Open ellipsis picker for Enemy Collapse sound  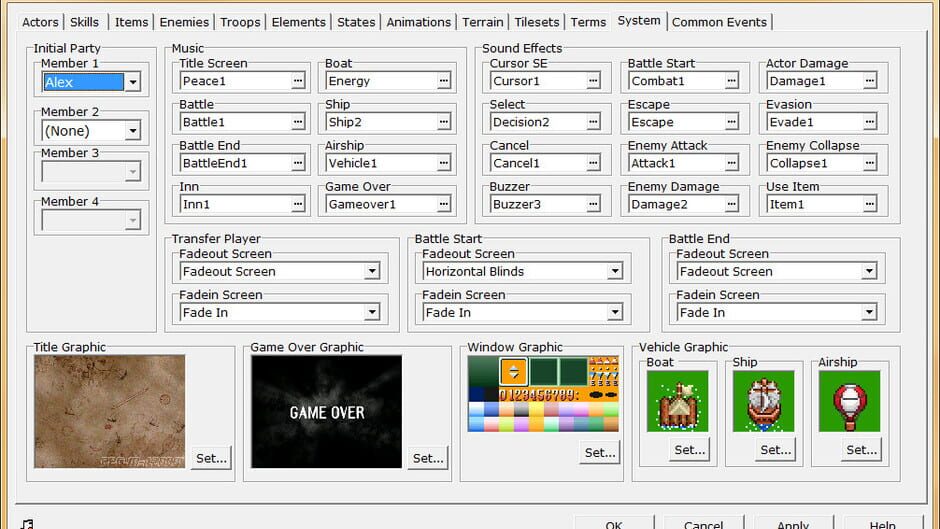tap(870, 163)
